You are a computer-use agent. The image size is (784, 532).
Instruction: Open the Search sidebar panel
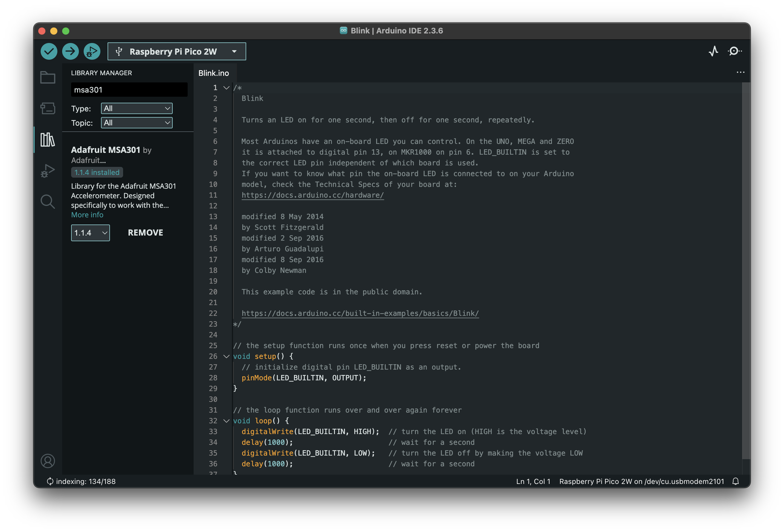(48, 202)
